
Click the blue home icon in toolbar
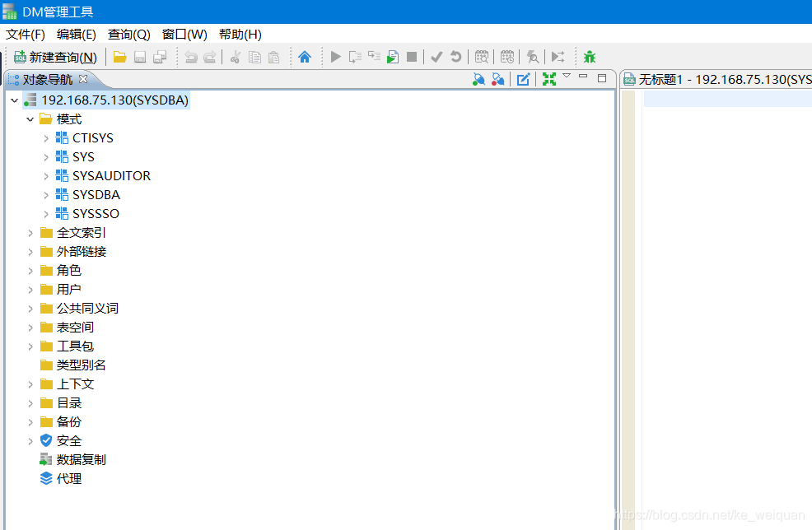305,57
